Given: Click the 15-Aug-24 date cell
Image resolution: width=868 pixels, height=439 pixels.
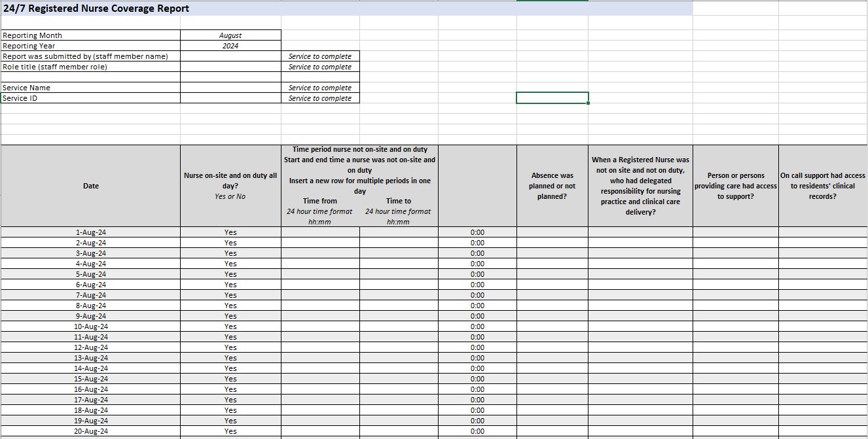Looking at the screenshot, I should point(91,379).
